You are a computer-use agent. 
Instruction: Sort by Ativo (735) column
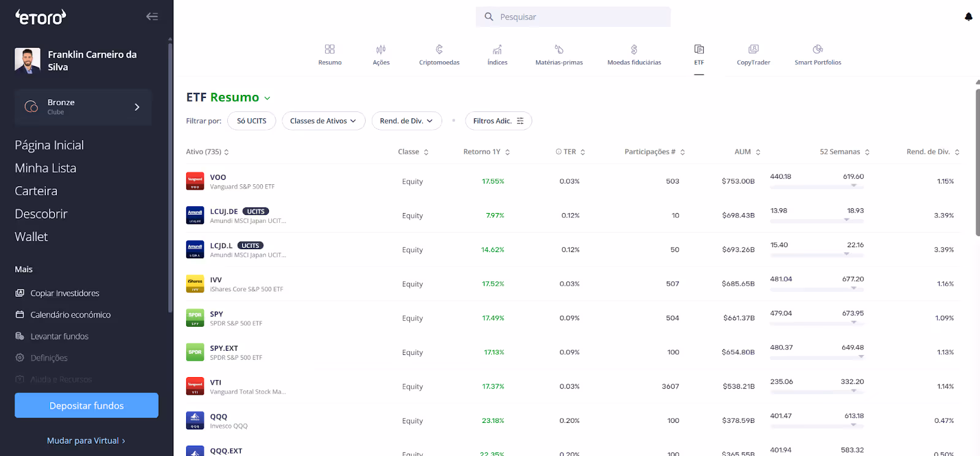(208, 152)
